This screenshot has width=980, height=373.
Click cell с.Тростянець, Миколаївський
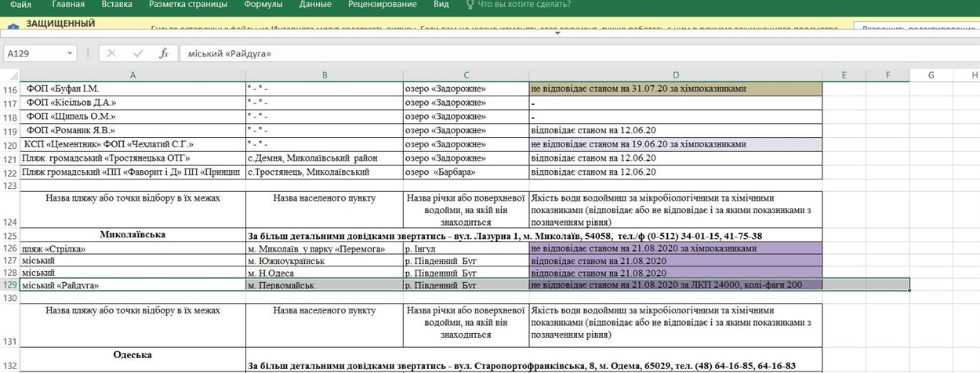coord(324,172)
